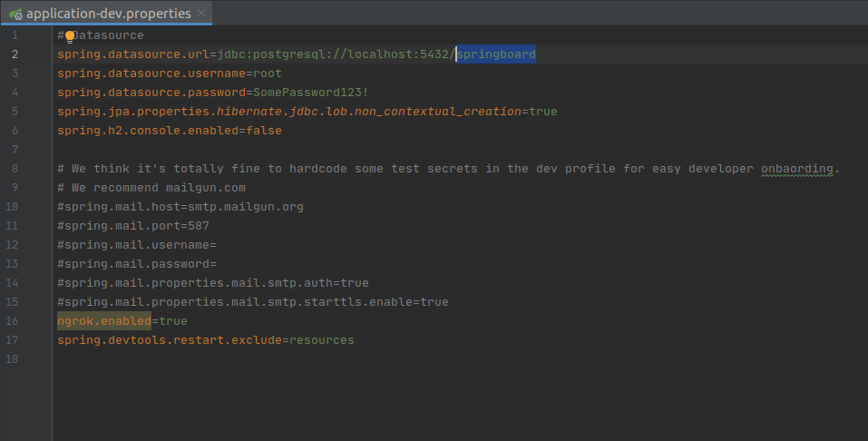Click the yellow lightbulb intention icon

click(70, 36)
